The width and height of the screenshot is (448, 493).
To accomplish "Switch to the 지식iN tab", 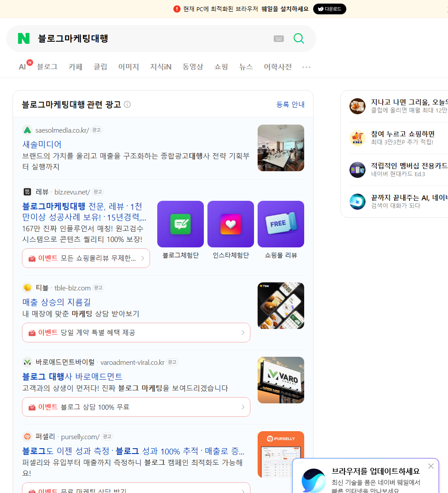I will (x=161, y=67).
